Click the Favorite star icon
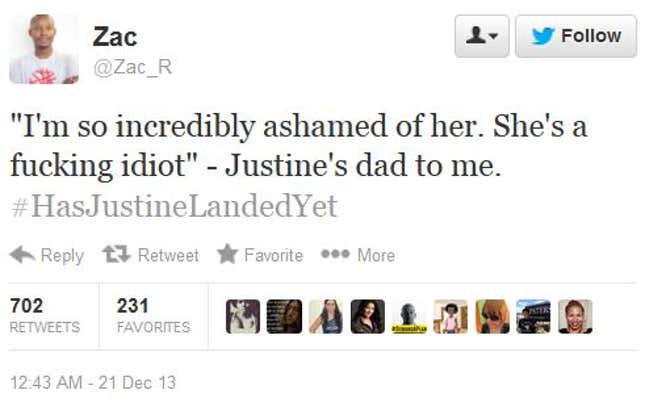645x419 pixels. (x=228, y=255)
